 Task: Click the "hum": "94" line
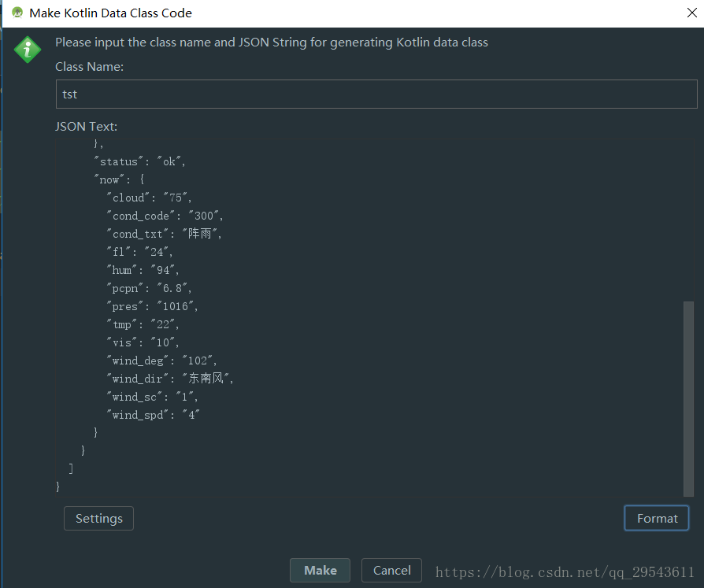pos(143,270)
